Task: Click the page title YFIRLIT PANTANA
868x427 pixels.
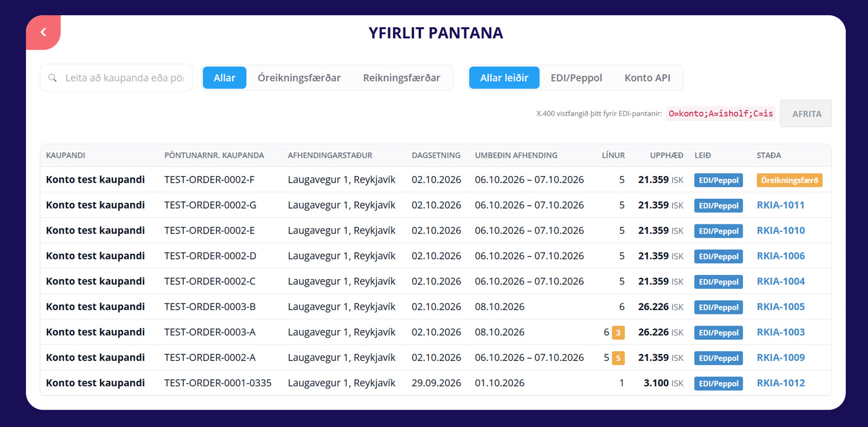Action: tap(436, 33)
